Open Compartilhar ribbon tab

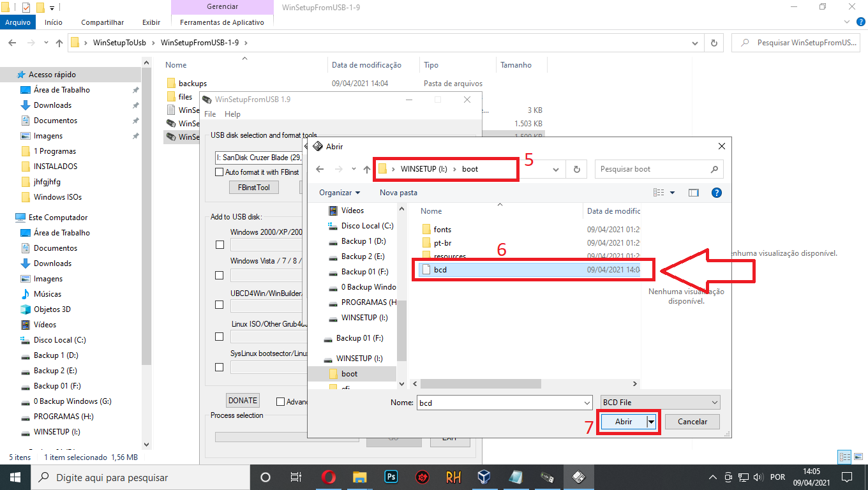tap(102, 22)
